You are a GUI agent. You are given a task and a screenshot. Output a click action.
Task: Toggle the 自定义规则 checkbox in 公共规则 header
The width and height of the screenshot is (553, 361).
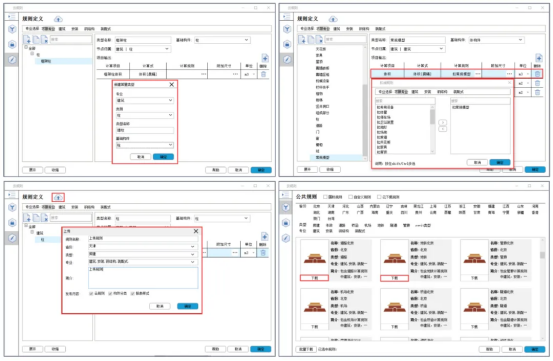click(x=351, y=197)
